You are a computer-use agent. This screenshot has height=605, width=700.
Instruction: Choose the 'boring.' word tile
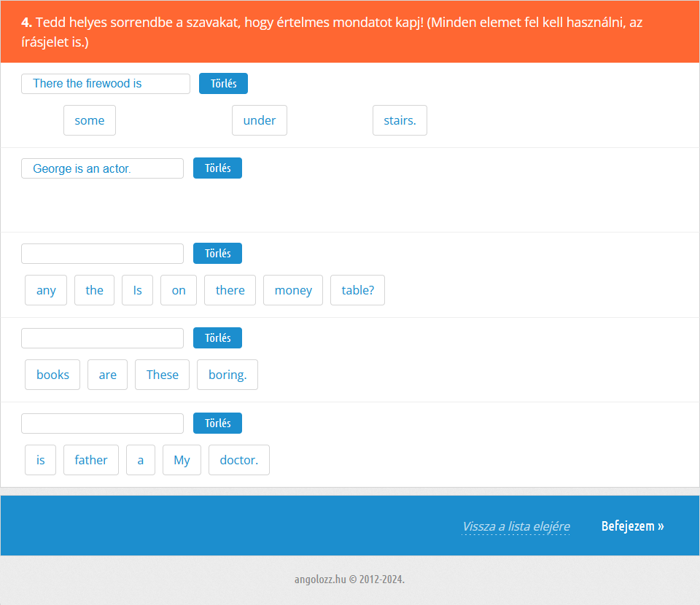(x=227, y=375)
